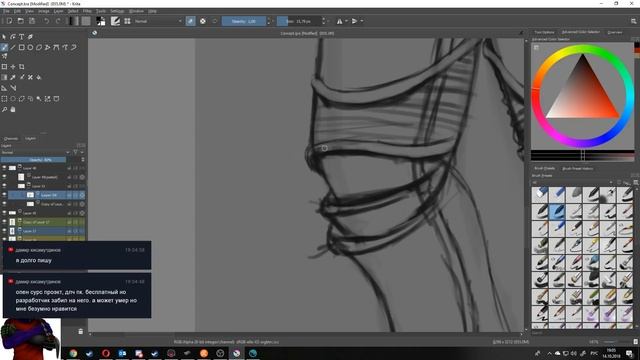This screenshot has width=640, height=360.
Task: Select the Text tool in toolbox
Action: 22,37
